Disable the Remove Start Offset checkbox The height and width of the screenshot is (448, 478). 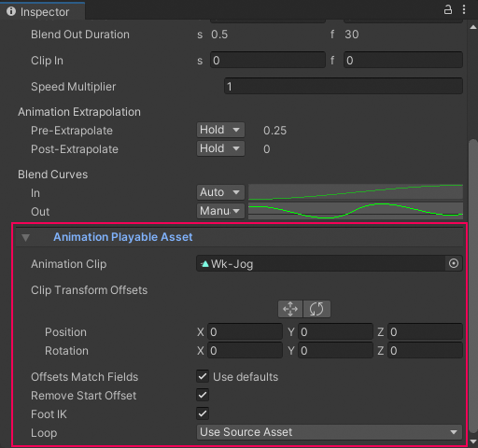(203, 395)
